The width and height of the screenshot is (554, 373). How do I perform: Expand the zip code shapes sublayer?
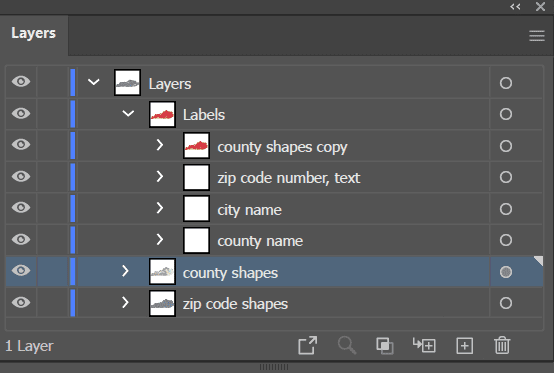(x=125, y=302)
